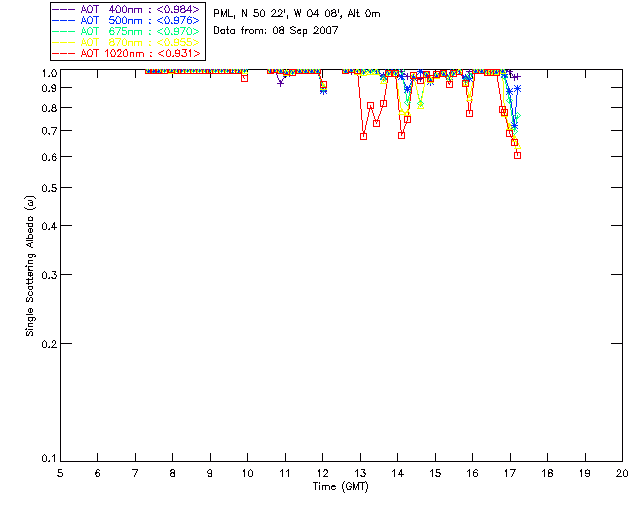640x512 pixels.
Task: Click the y-axis tick label 0.1
Action: (x=49, y=459)
